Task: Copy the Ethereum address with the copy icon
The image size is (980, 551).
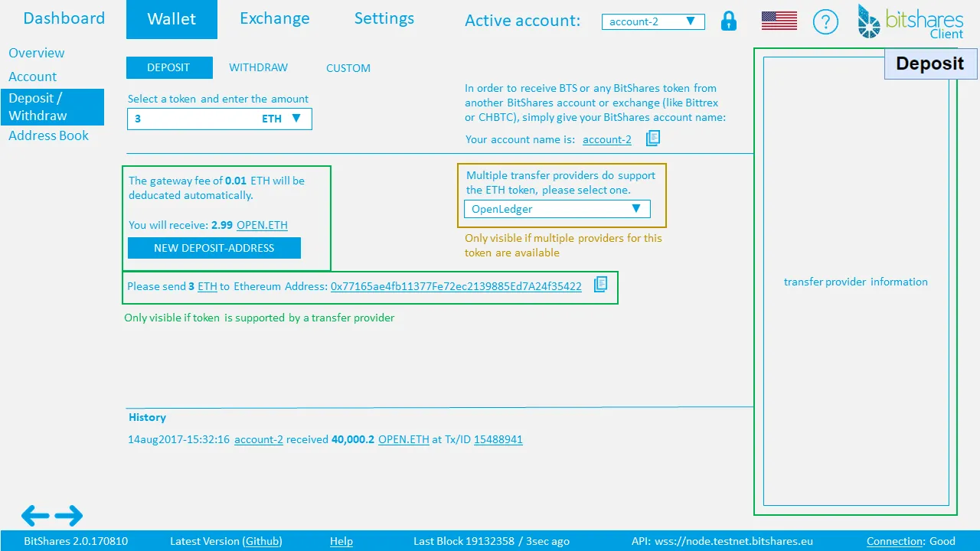Action: pos(601,284)
